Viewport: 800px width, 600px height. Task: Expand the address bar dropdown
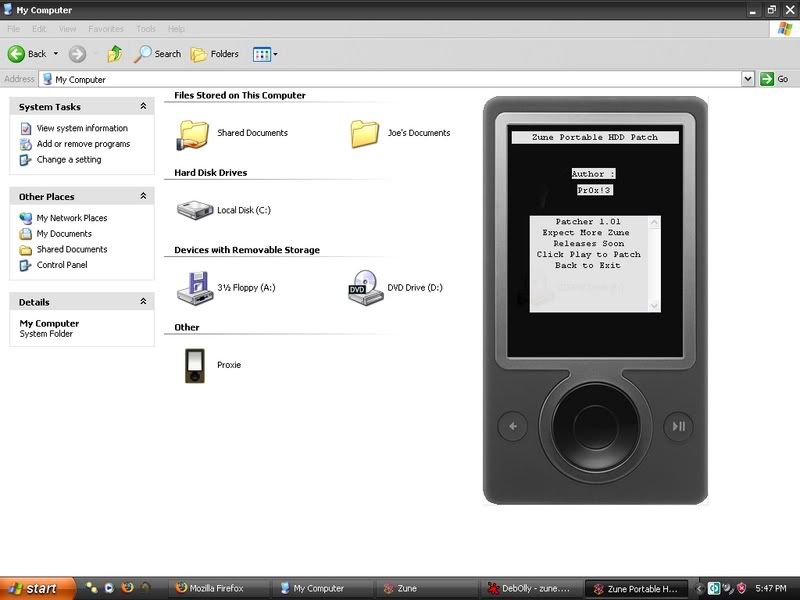click(747, 79)
